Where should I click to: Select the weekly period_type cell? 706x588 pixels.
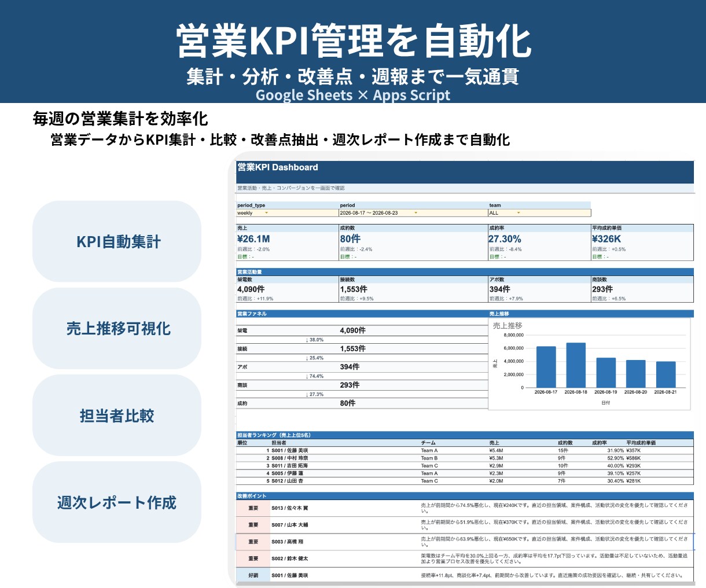click(x=287, y=213)
